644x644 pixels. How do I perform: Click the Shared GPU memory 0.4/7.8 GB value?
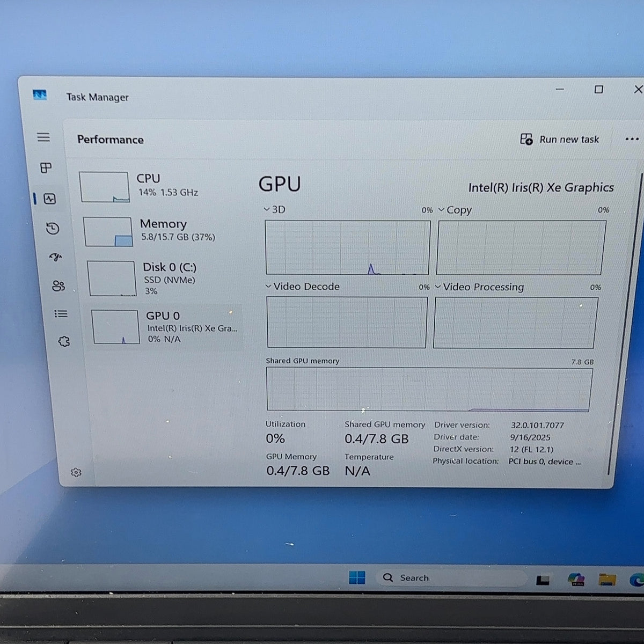(377, 439)
